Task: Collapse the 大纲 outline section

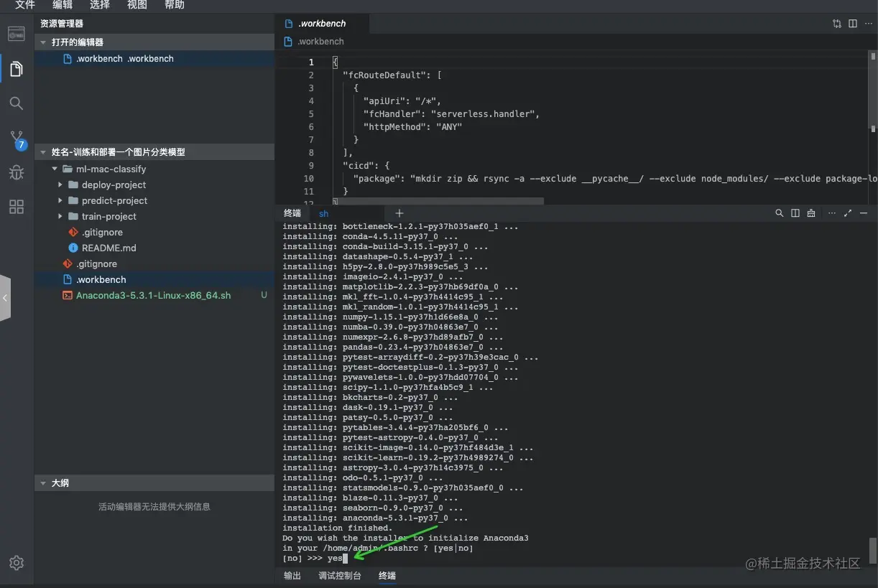Action: pos(44,483)
